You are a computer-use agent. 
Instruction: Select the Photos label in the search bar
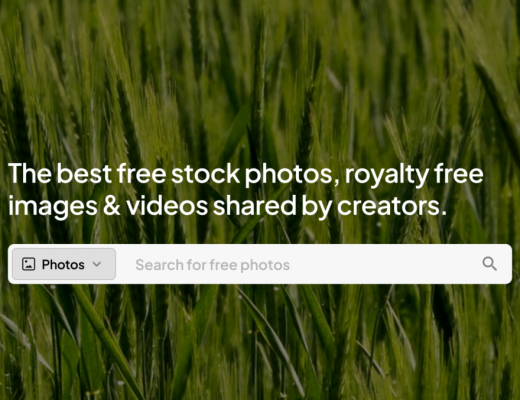[x=63, y=265]
